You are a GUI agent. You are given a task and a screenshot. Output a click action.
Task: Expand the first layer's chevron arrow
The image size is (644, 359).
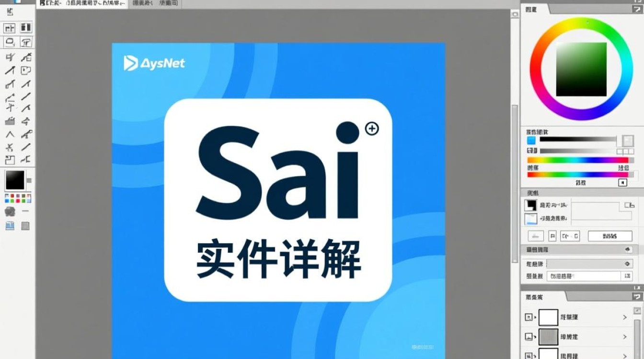[625, 317]
